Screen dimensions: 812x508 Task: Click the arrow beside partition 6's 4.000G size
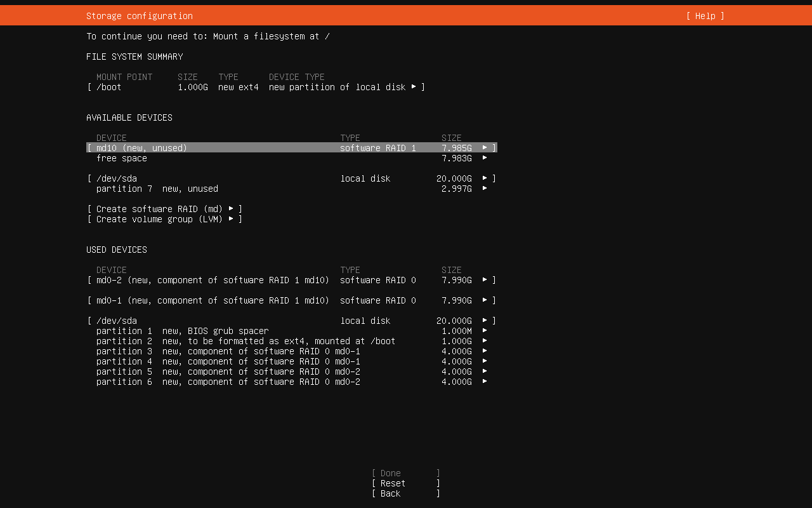[x=485, y=382]
